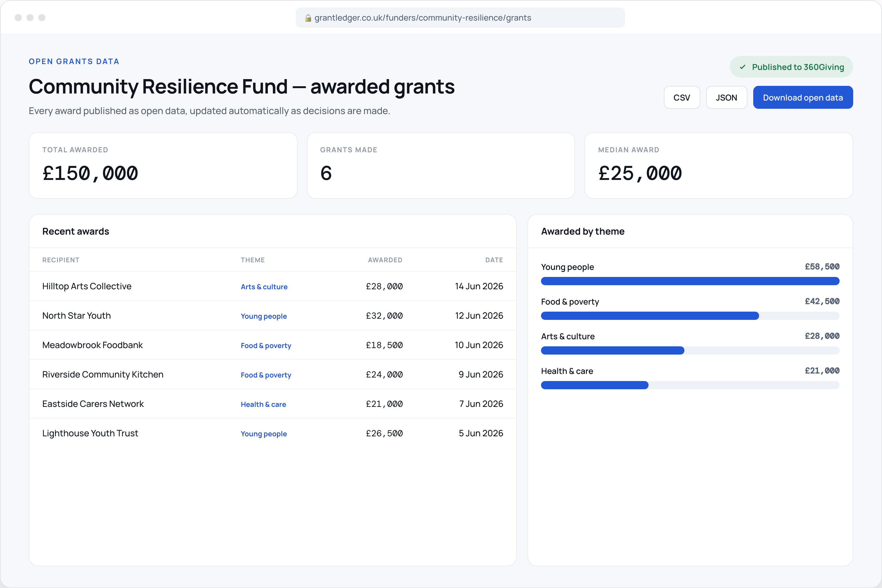Image resolution: width=882 pixels, height=588 pixels.
Task: Click Download open data button
Action: click(x=803, y=98)
